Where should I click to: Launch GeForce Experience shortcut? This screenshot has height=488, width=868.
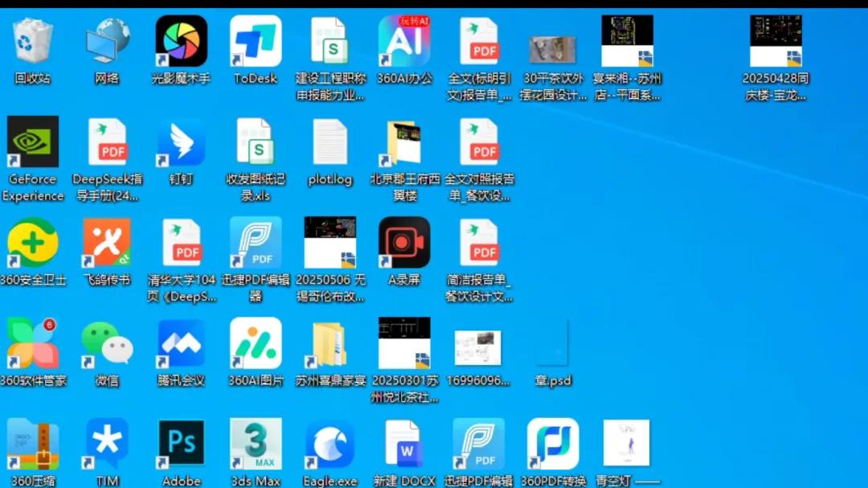[x=33, y=141]
